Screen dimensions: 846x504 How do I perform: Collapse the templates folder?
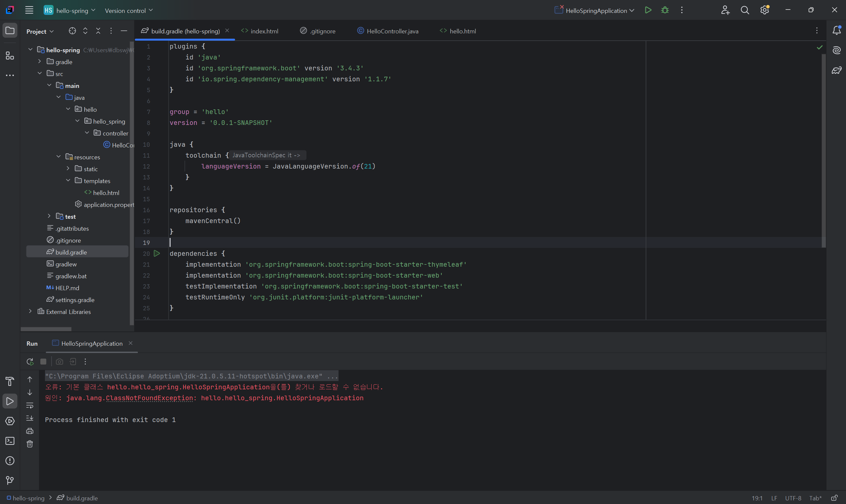point(68,180)
